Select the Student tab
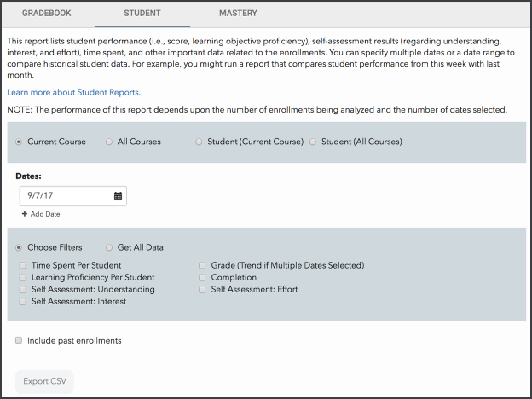The height and width of the screenshot is (399, 532). click(142, 14)
